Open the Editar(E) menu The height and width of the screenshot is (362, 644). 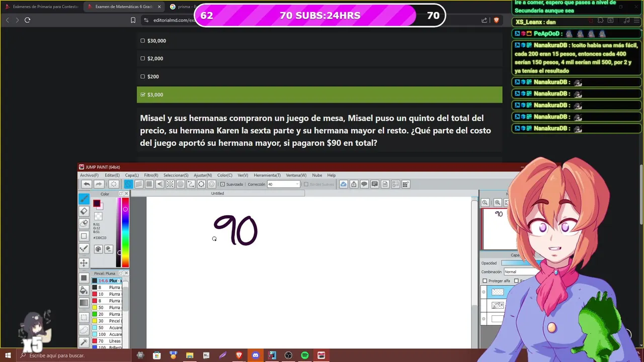112,175
